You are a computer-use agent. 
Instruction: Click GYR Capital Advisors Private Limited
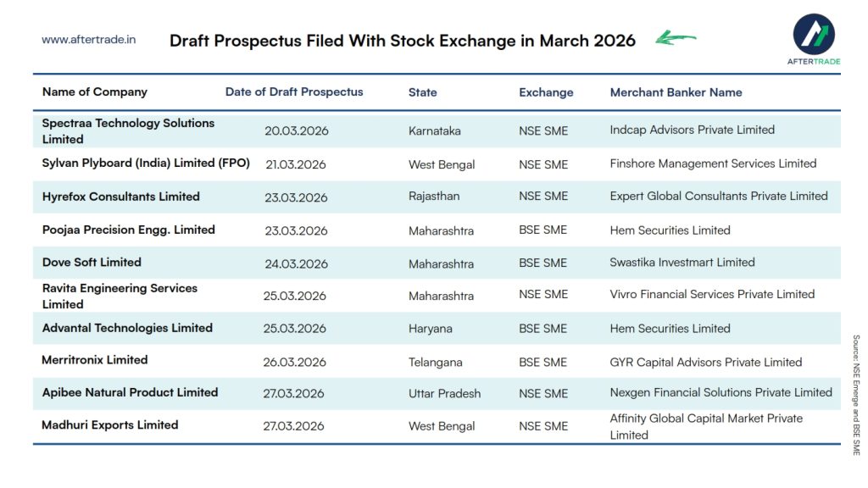(x=705, y=362)
